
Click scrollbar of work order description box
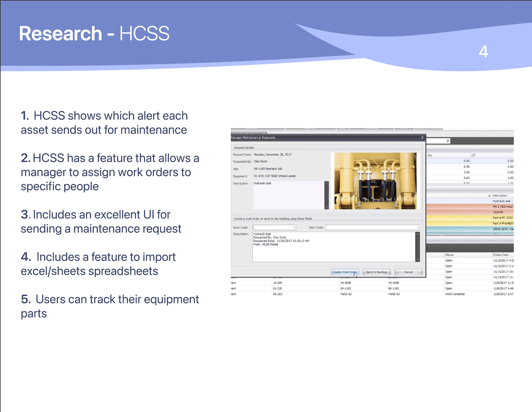pos(417,247)
